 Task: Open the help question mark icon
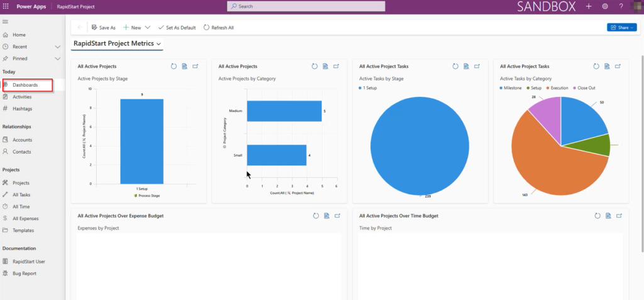click(621, 6)
